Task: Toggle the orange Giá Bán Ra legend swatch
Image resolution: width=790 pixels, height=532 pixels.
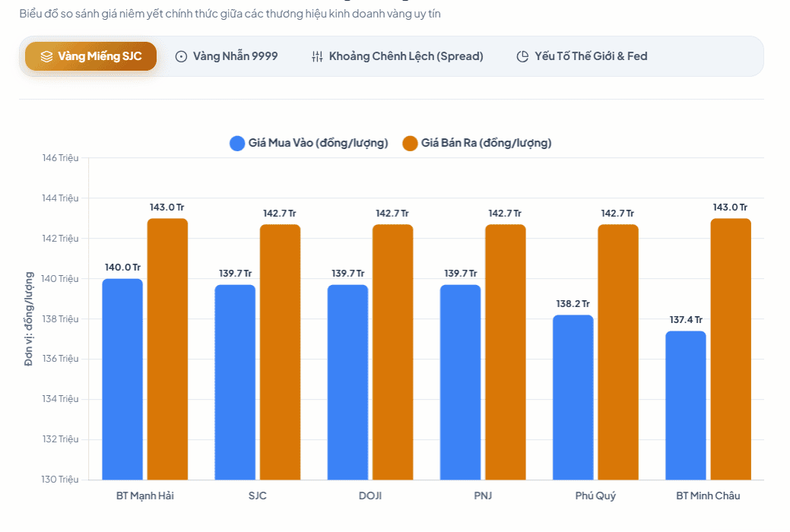Action: (410, 143)
